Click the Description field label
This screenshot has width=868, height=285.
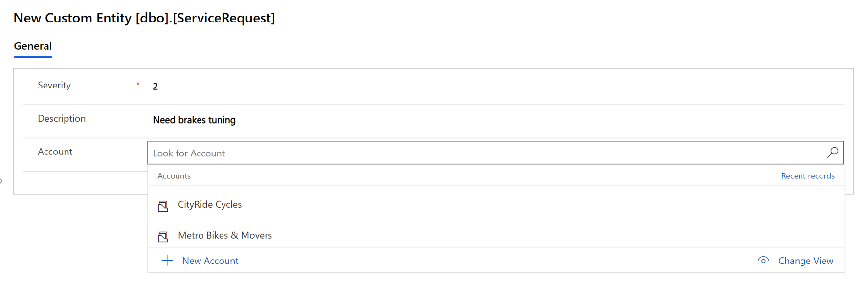[x=62, y=118]
